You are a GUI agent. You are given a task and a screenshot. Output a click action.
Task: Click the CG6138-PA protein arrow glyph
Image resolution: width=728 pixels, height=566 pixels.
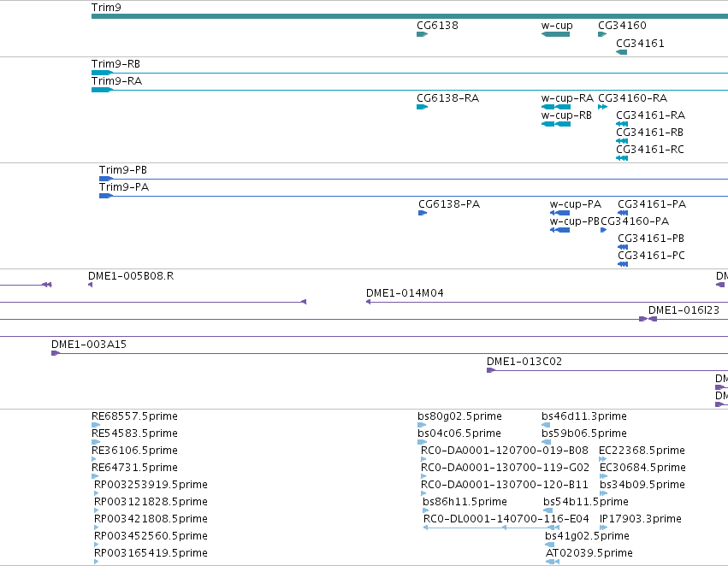423,213
